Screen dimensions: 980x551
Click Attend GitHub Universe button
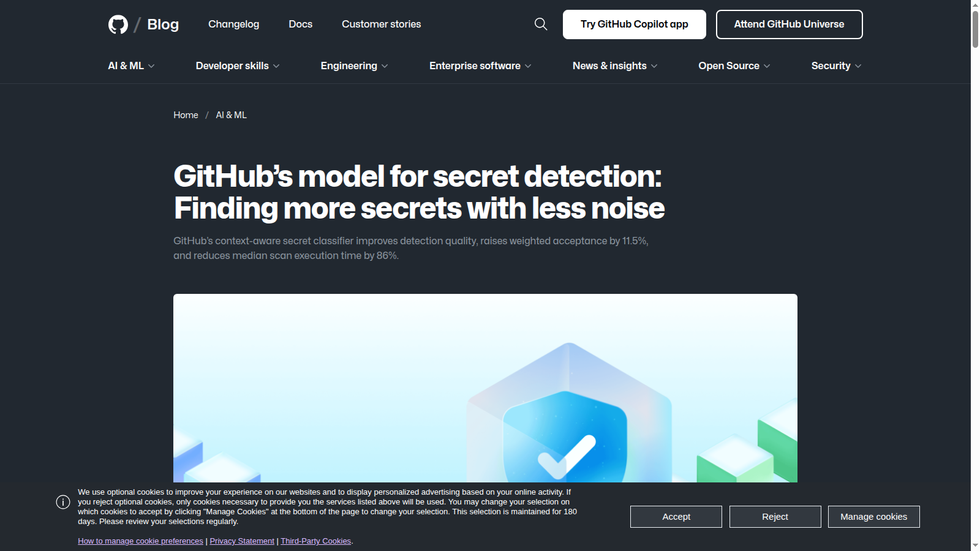[789, 24]
